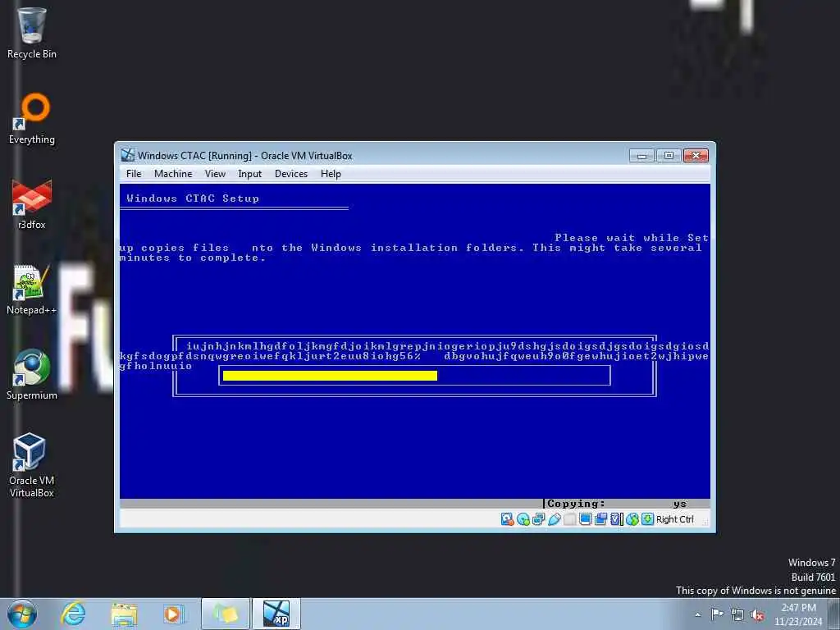Maximize the VirtualBox VM window
This screenshot has height=630, width=840.
(x=669, y=155)
